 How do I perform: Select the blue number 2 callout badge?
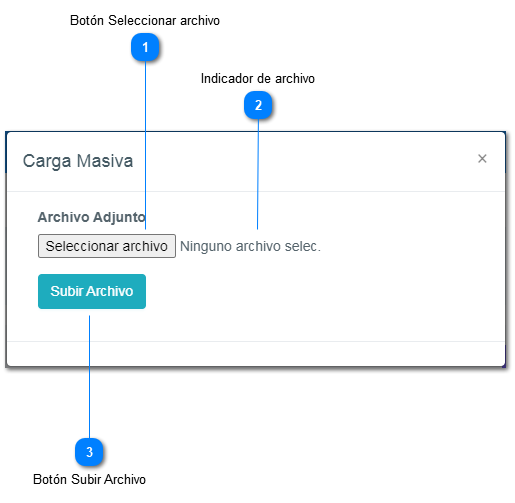pyautogui.click(x=258, y=105)
